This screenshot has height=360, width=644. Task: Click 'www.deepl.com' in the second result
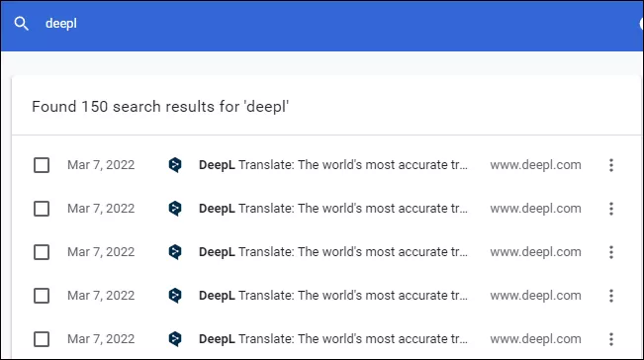point(535,209)
